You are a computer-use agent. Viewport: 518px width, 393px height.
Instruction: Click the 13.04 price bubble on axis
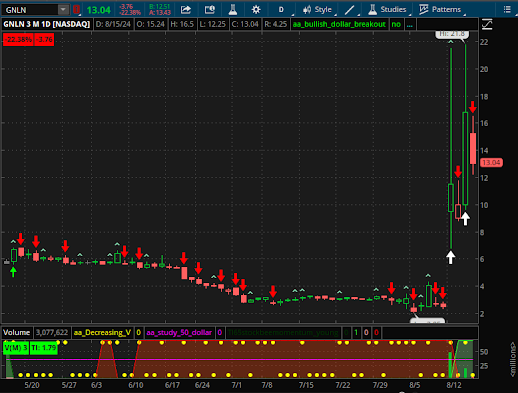coord(491,163)
